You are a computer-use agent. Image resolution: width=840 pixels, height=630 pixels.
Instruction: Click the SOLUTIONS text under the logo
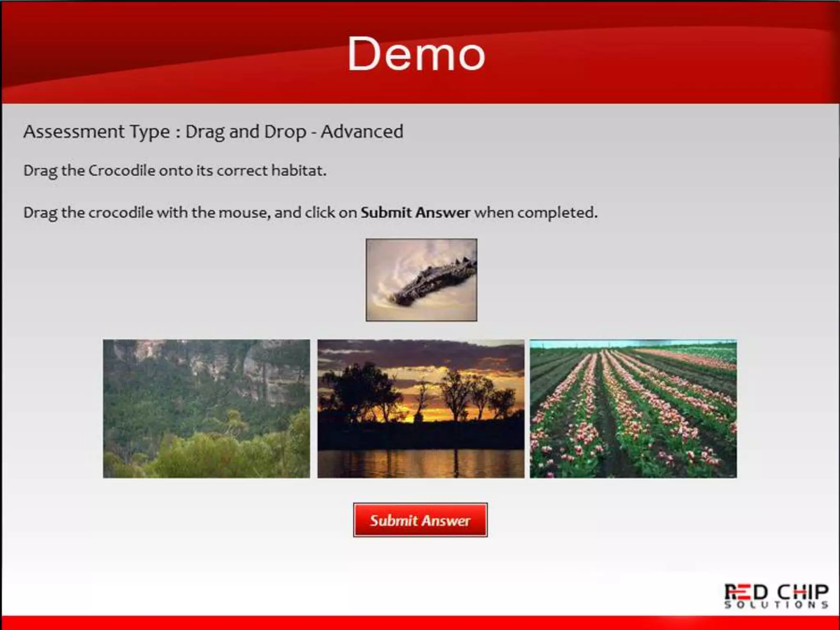(776, 605)
